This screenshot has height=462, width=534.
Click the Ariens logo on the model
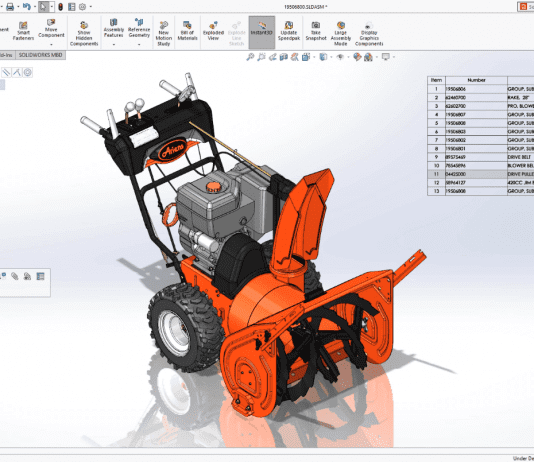pyautogui.click(x=173, y=149)
